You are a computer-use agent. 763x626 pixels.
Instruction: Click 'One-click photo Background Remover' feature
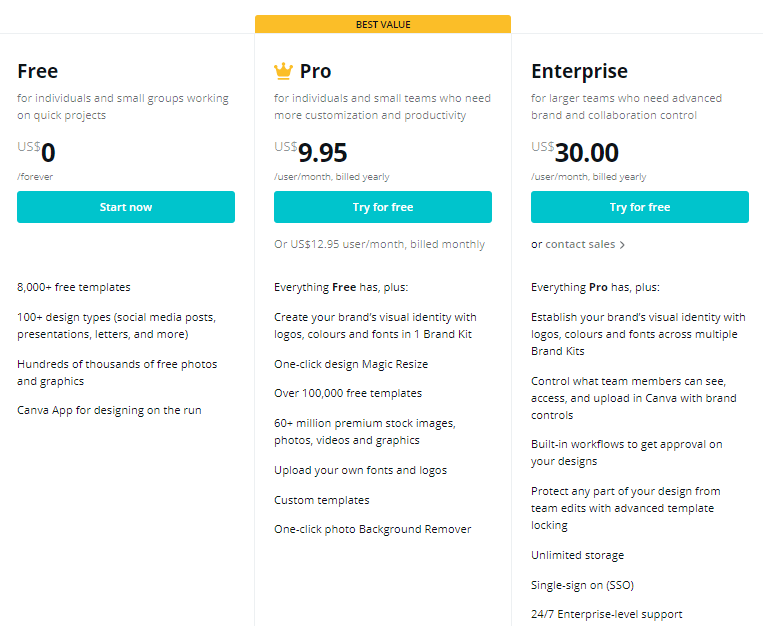[x=373, y=529]
